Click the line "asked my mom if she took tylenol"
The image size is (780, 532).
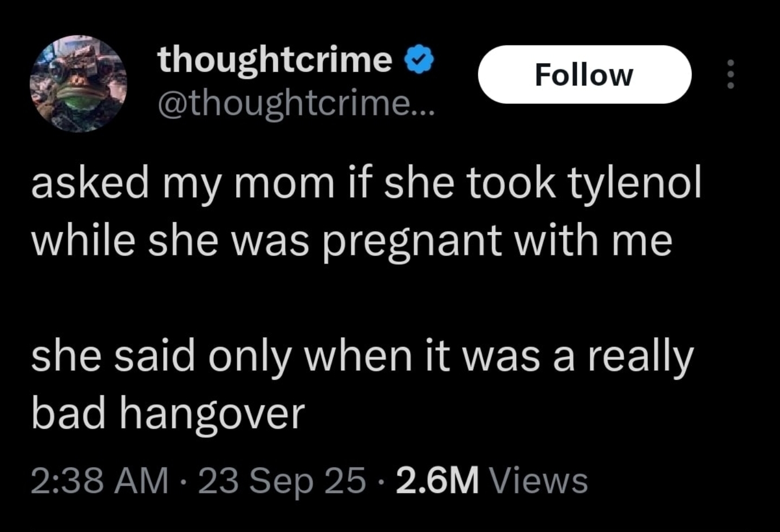pyautogui.click(x=366, y=183)
